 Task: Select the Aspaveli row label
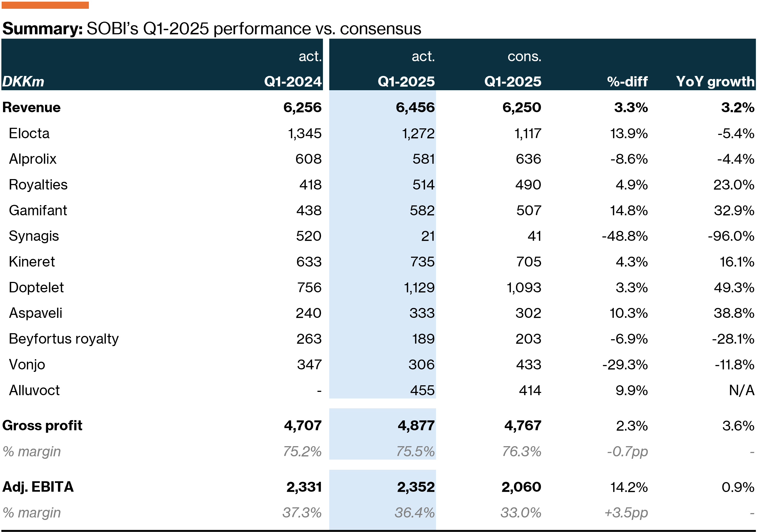[36, 313]
